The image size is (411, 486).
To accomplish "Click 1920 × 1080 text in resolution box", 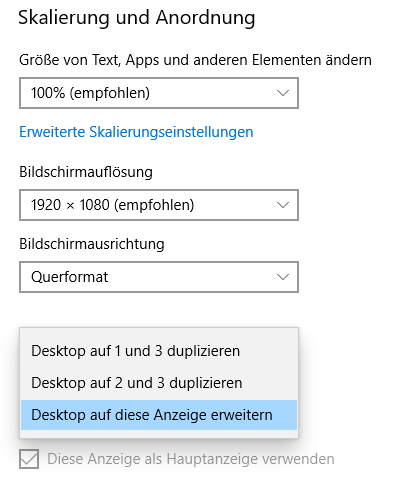I will (70, 205).
